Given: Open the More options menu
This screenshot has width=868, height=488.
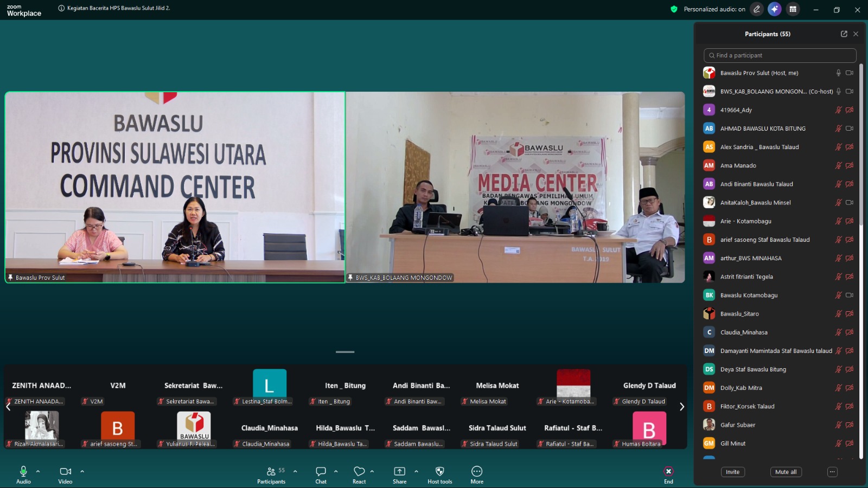Looking at the screenshot, I should (x=477, y=474).
